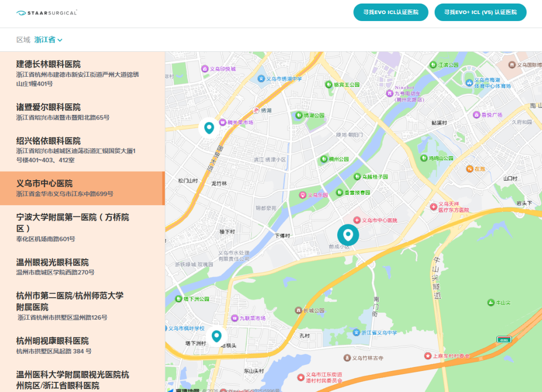
Task: Select 杭州市第二医院/杭州师范大学附属医院 entry
Action: 82,306
